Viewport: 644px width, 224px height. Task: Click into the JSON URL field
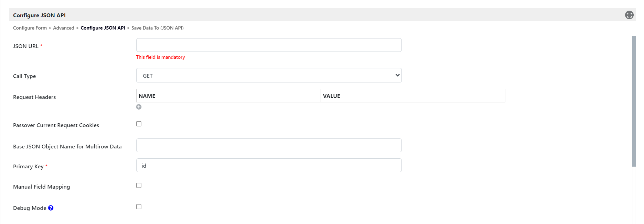(269, 45)
